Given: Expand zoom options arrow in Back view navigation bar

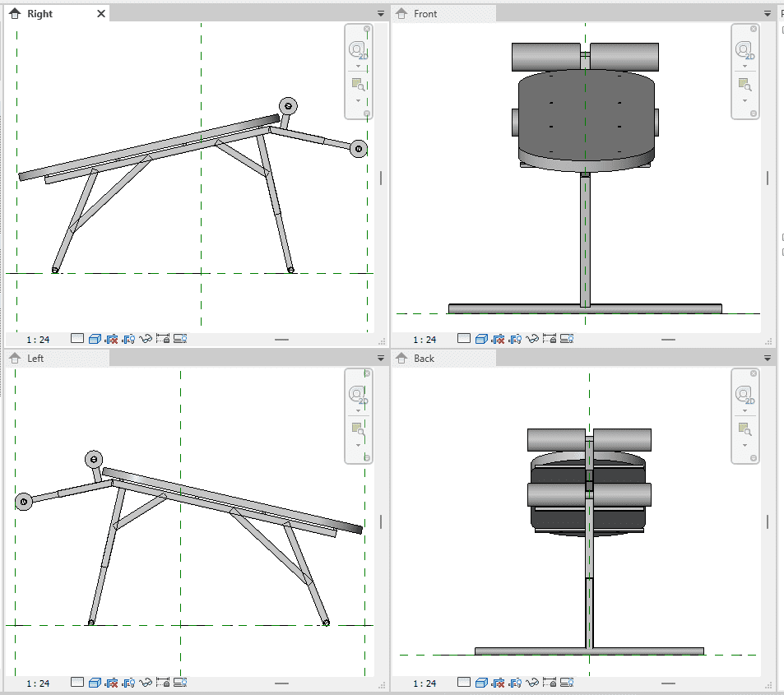Looking at the screenshot, I should 745,445.
